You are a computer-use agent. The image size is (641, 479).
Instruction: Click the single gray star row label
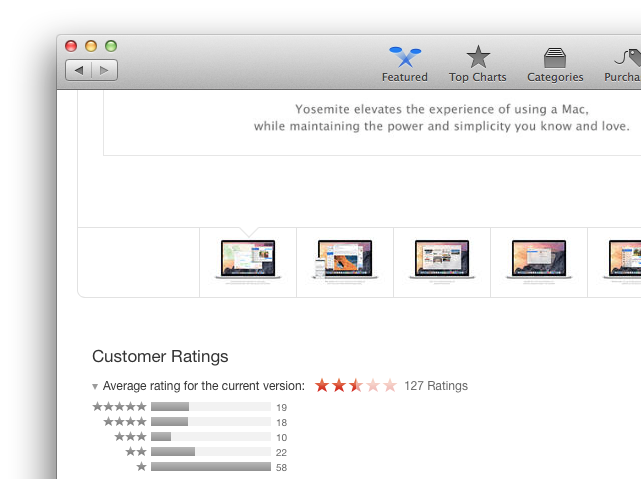pyautogui.click(x=141, y=466)
